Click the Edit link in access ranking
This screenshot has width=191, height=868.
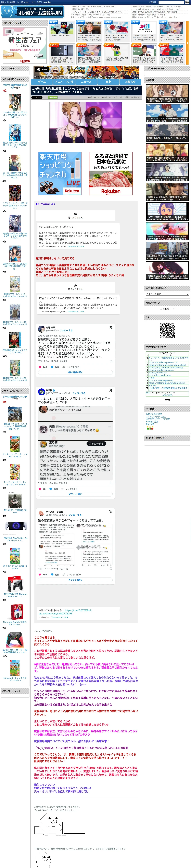click(148, 393)
